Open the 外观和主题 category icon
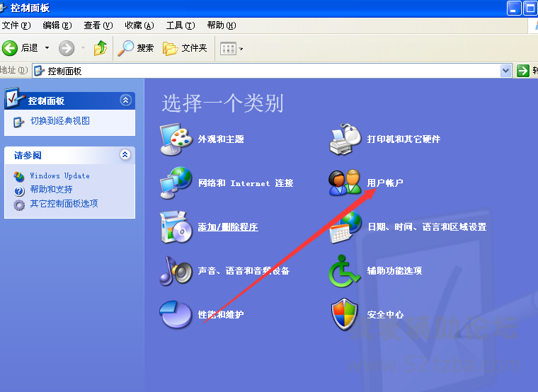This screenshot has height=392, width=538. click(x=176, y=139)
